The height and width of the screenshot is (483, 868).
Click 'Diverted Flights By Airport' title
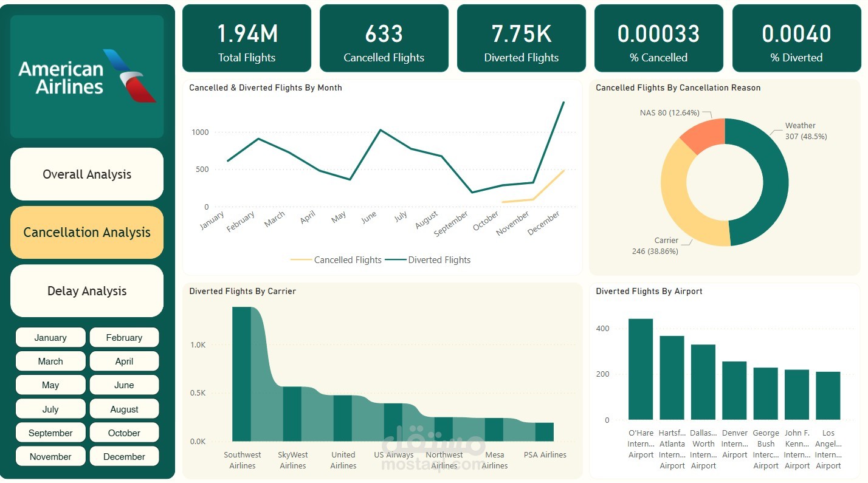649,291
